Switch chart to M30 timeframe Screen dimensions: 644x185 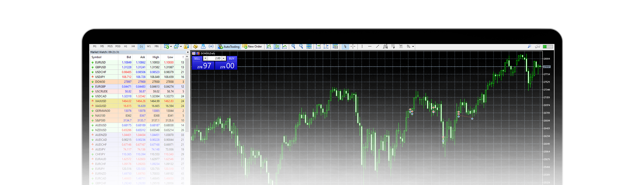pyautogui.click(x=118, y=47)
